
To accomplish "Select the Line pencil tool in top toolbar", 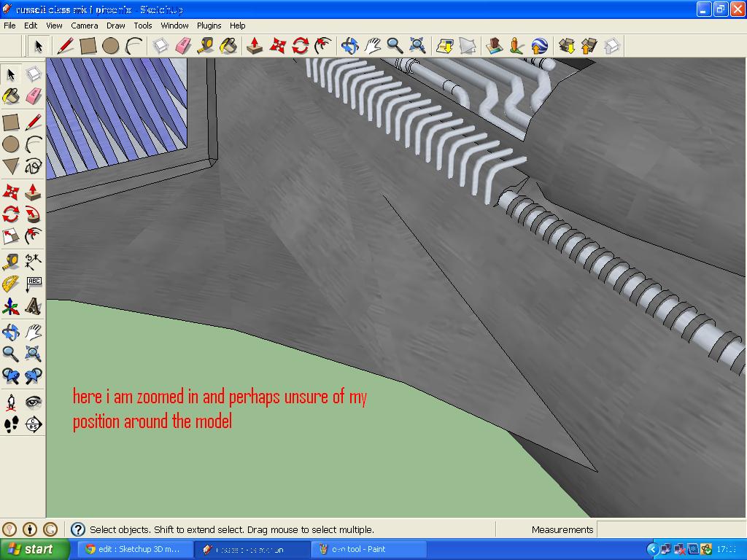I will point(65,46).
